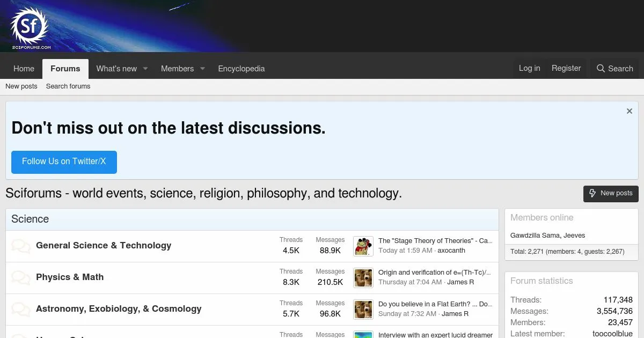Click axocanth's avatar in General Science row
The height and width of the screenshot is (338, 644).
(363, 246)
